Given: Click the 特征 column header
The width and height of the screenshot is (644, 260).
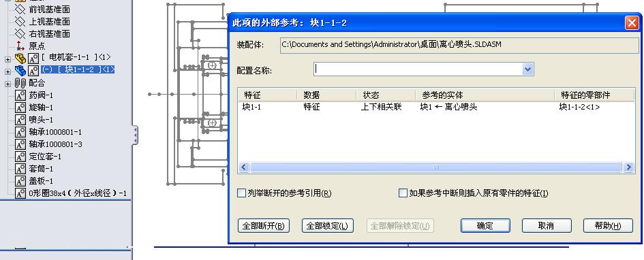Looking at the screenshot, I should 267,95.
